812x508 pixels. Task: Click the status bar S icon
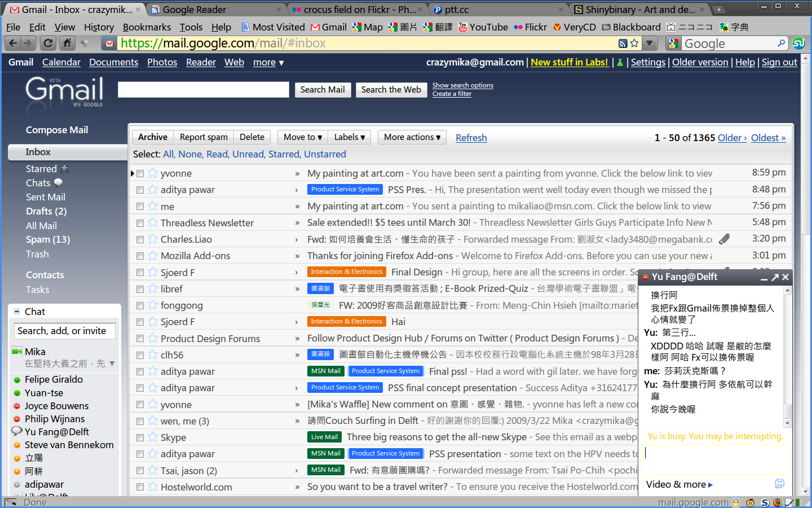tap(765, 502)
